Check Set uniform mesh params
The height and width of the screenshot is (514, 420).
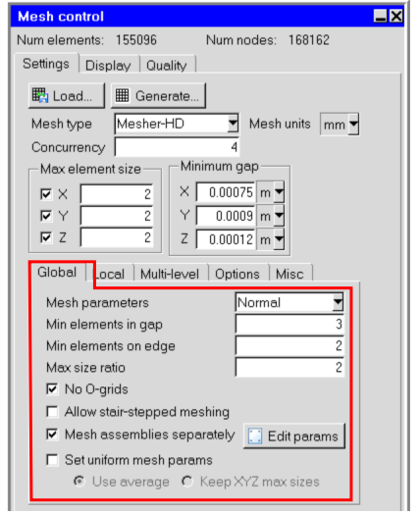(52, 460)
